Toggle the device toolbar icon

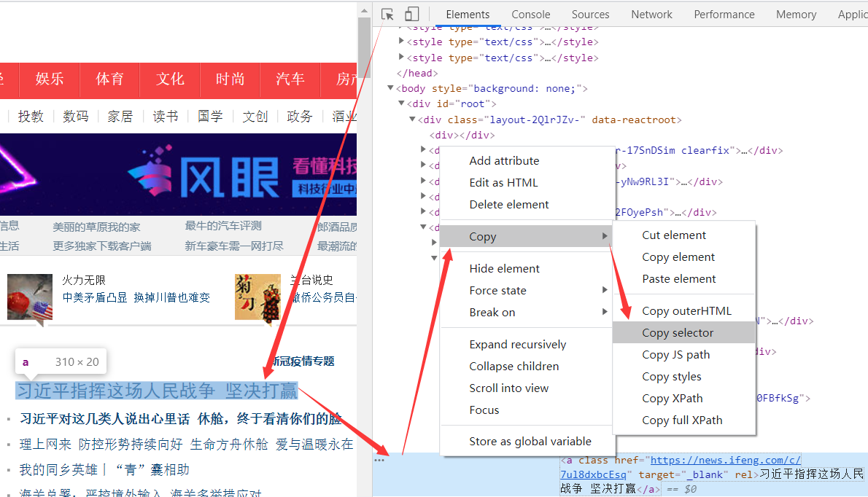click(412, 15)
